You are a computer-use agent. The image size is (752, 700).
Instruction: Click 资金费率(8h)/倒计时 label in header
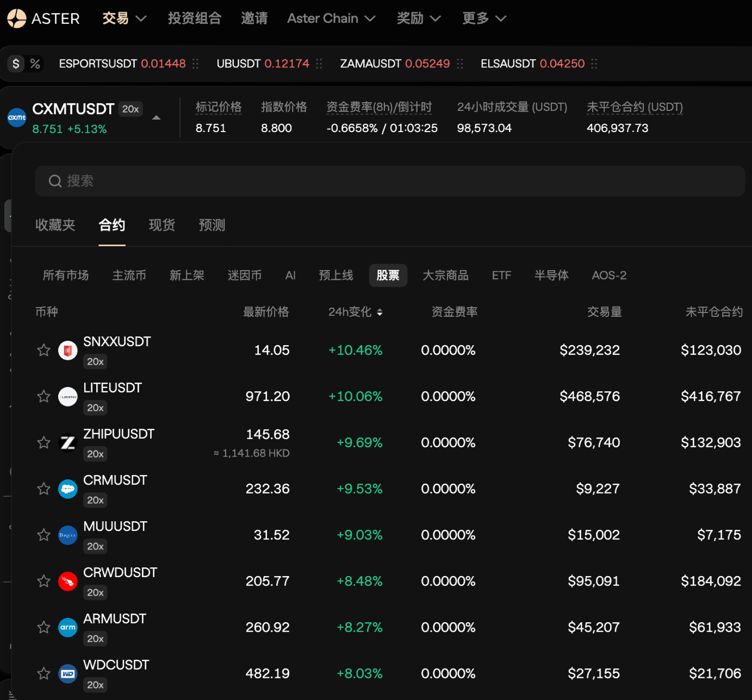point(379,107)
